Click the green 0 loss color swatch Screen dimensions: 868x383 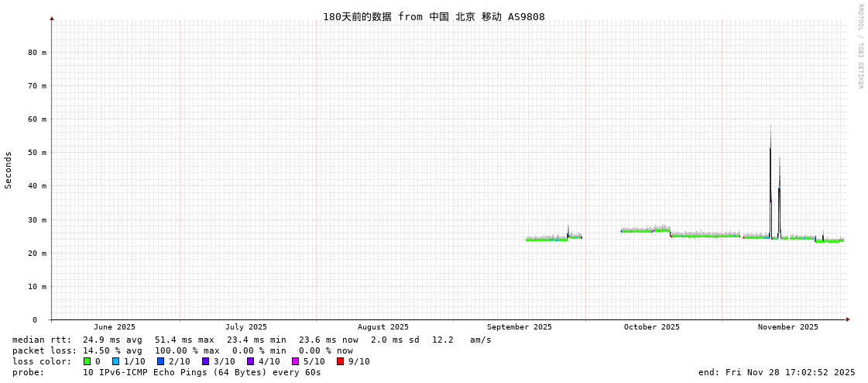pyautogui.click(x=87, y=361)
